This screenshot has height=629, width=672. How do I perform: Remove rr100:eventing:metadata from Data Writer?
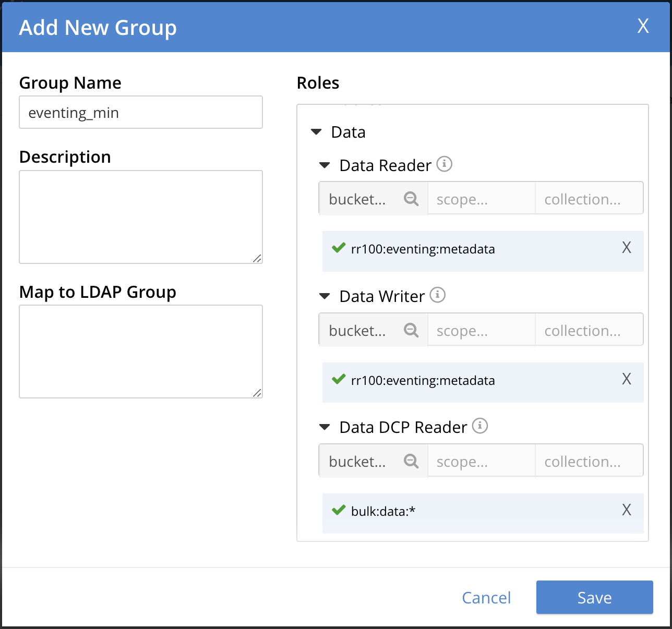pyautogui.click(x=627, y=379)
